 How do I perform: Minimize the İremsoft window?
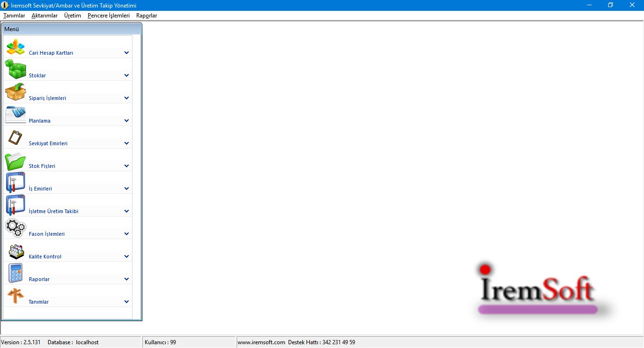589,5
